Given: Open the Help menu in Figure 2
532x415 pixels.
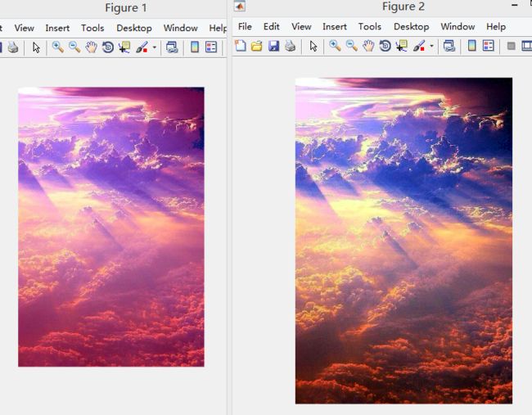Looking at the screenshot, I should [x=496, y=26].
